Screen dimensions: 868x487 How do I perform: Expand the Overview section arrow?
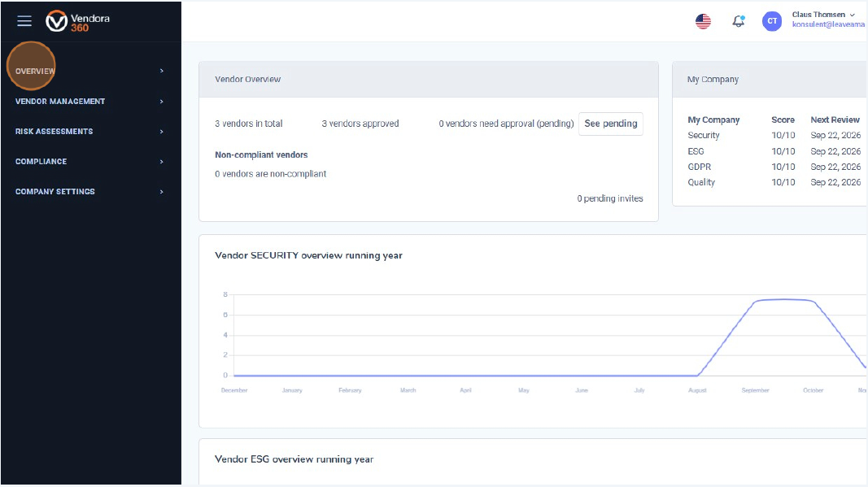click(x=161, y=71)
